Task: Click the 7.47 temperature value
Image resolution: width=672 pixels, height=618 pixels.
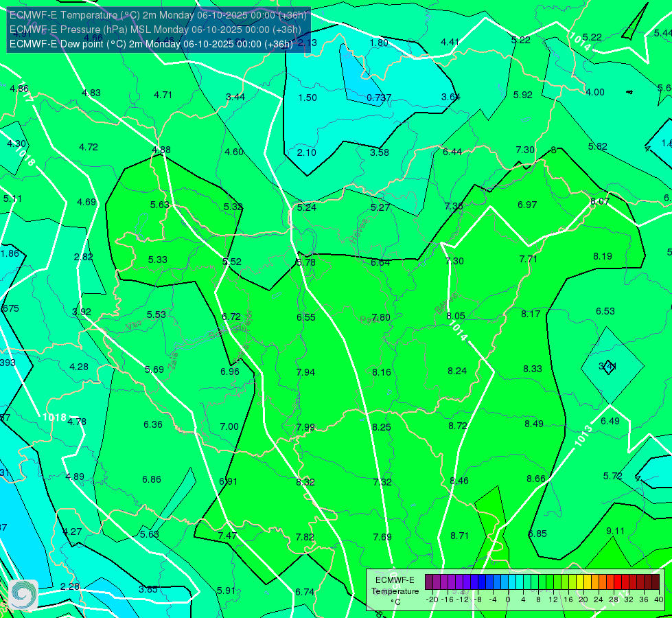Action: point(227,536)
